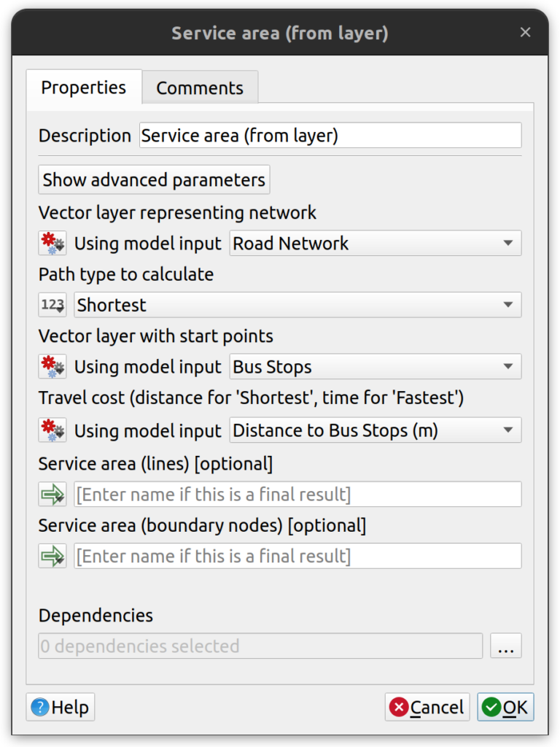
Task: Click Show advanced parameters button
Action: 154,180
